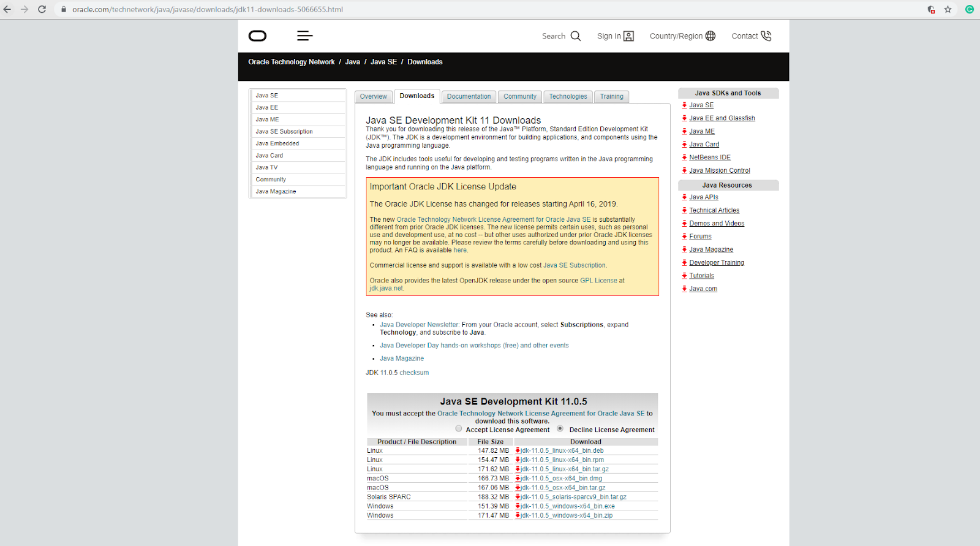Click the Oracle logo icon
980x546 pixels.
point(257,36)
